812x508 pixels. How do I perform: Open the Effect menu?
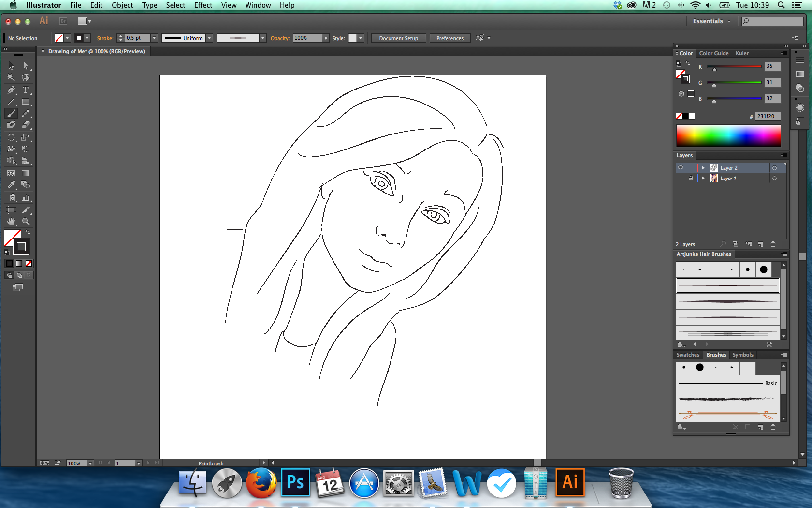point(203,5)
